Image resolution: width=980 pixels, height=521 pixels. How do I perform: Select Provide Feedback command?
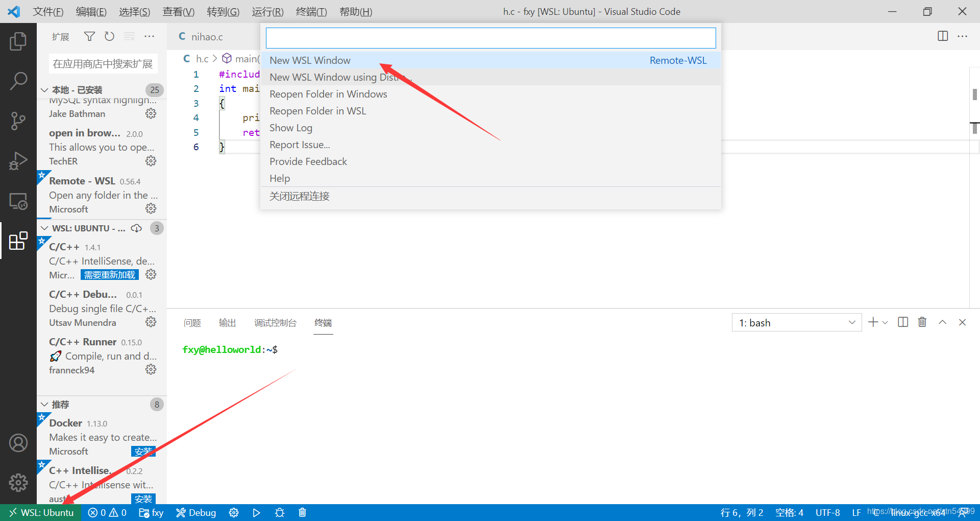(491, 161)
